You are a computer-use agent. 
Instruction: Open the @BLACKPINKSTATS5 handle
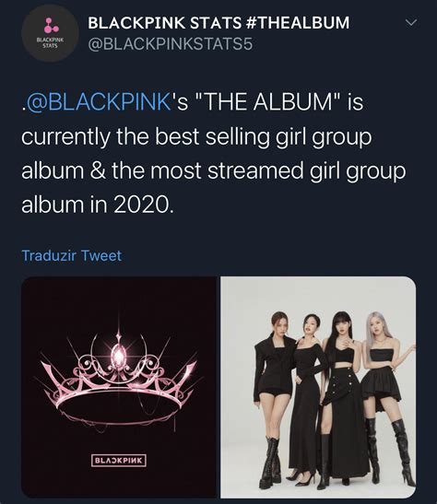tap(171, 44)
